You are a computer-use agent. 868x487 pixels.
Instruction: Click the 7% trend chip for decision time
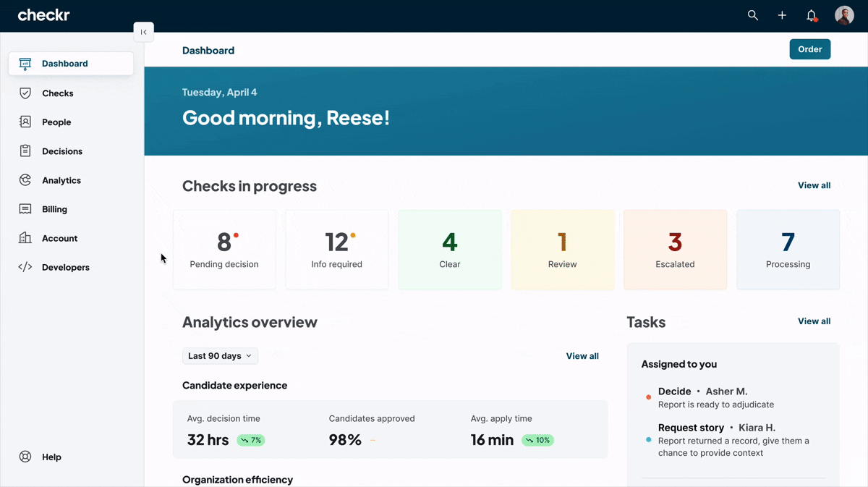click(251, 440)
